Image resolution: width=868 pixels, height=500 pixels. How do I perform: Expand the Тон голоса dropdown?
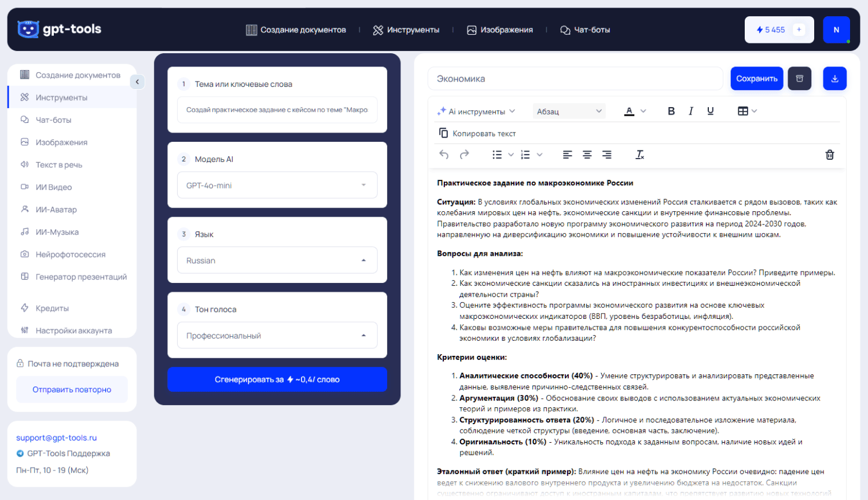point(277,336)
